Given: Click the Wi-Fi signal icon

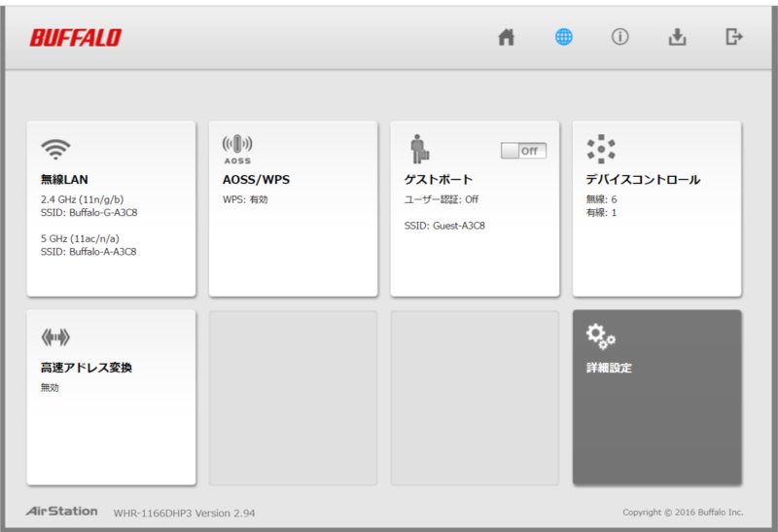Looking at the screenshot, I should [x=55, y=149].
